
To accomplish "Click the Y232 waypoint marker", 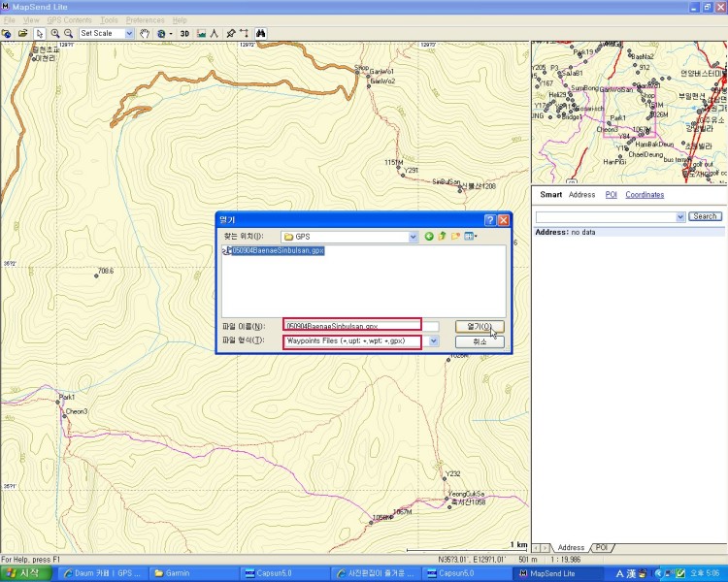I will [444, 478].
